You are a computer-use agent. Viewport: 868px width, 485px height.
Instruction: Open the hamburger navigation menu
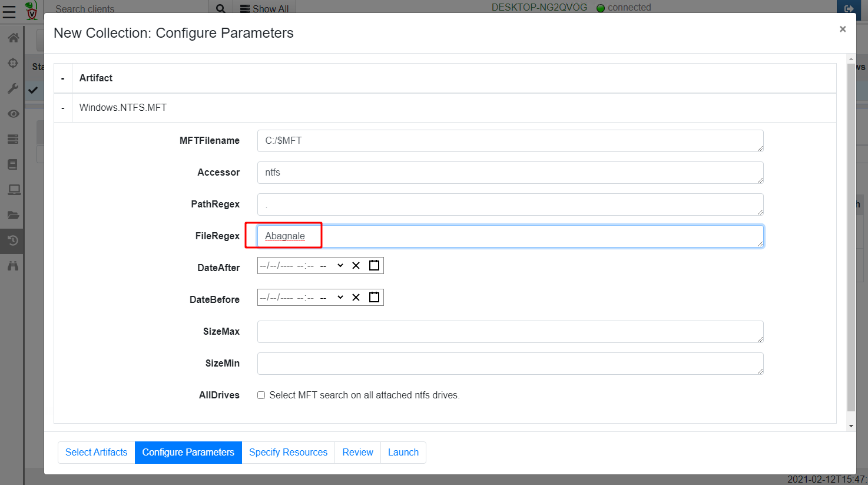(9, 11)
